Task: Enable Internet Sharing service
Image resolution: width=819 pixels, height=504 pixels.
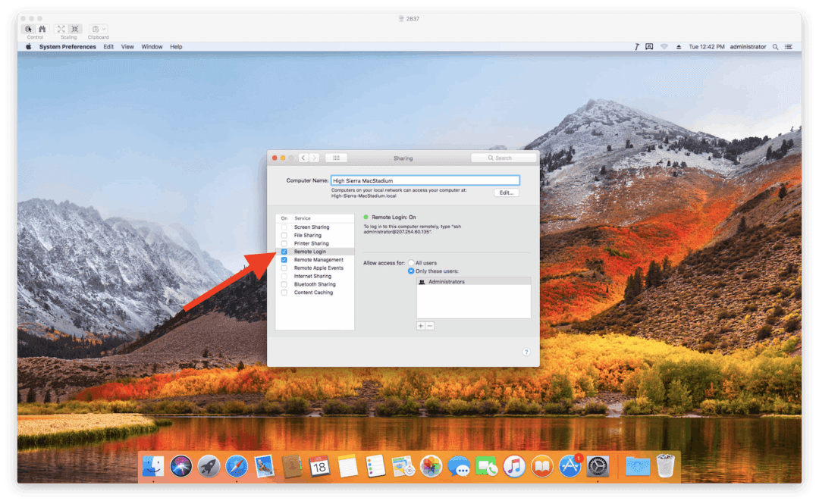Action: pos(283,276)
